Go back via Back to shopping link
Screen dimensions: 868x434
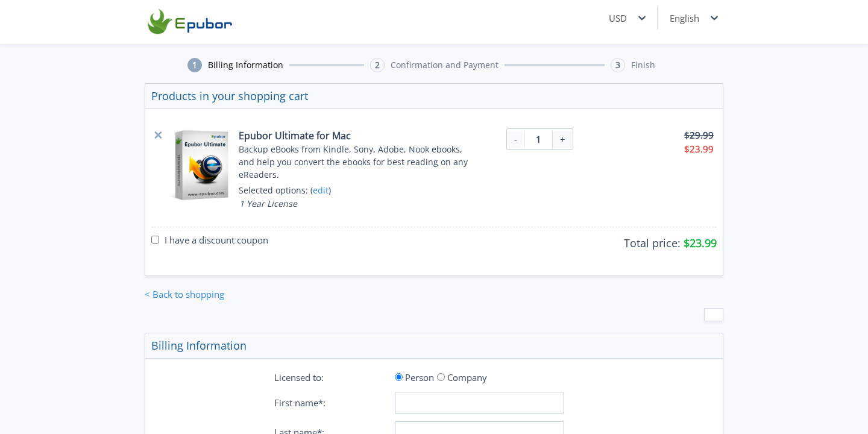[x=184, y=294]
